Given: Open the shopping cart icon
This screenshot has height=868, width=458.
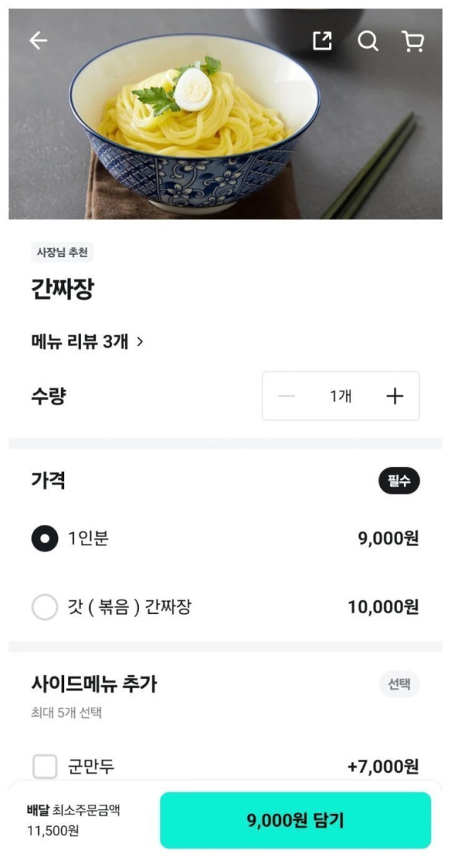Looking at the screenshot, I should point(412,40).
